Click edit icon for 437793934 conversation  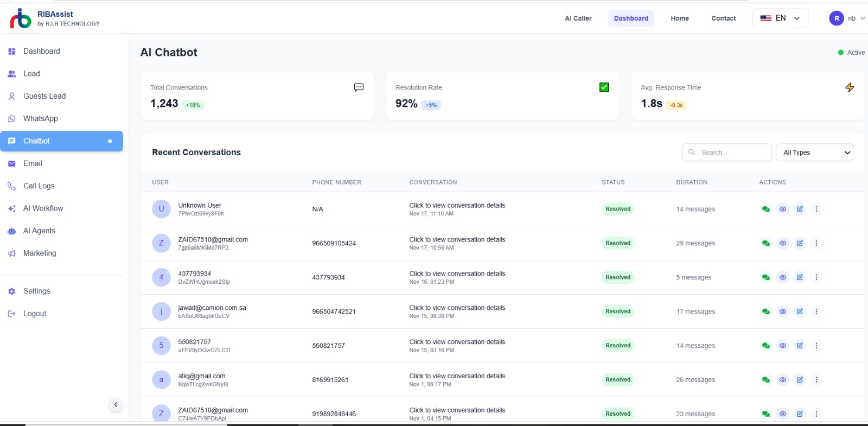(x=800, y=277)
